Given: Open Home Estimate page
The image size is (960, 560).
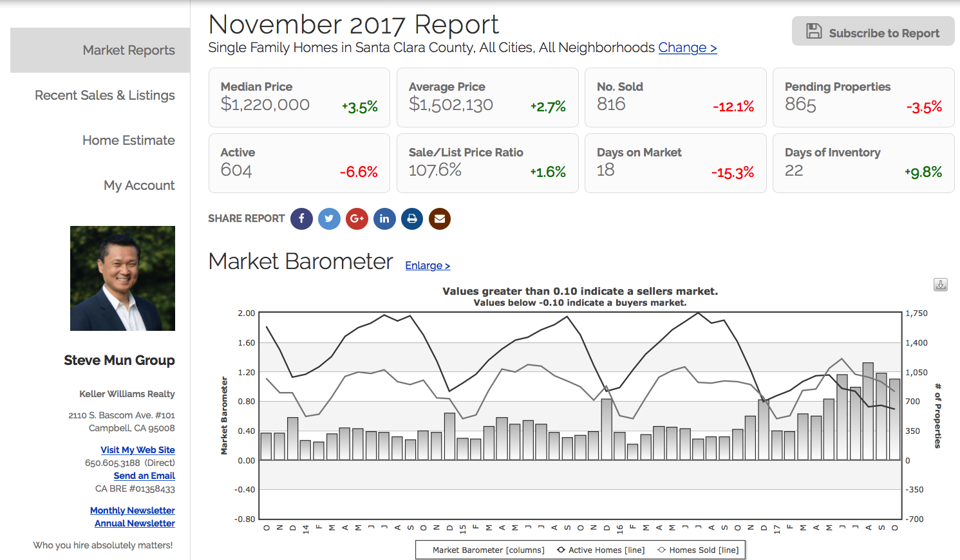Looking at the screenshot, I should coord(129,140).
